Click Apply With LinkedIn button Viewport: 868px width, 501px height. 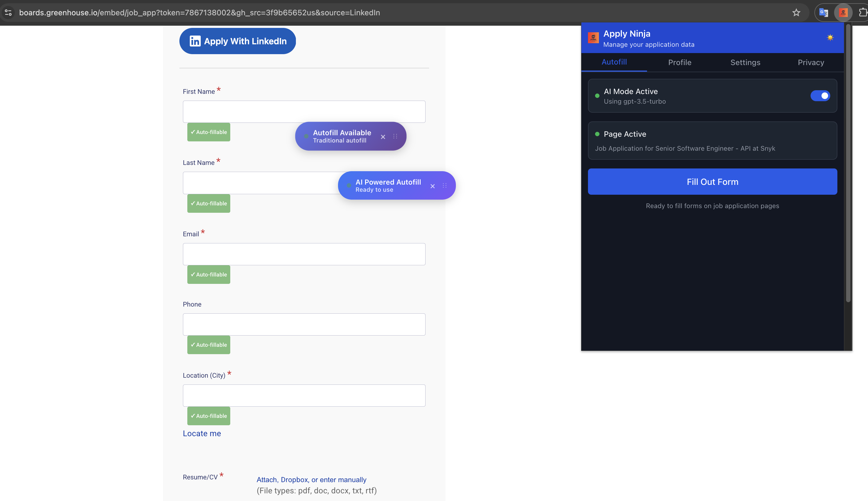coord(237,41)
